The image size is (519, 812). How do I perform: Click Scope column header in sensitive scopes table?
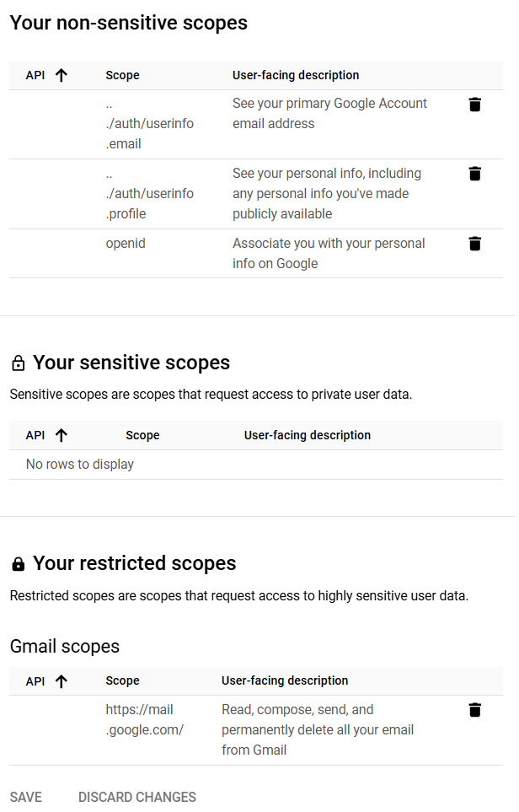[x=142, y=435]
